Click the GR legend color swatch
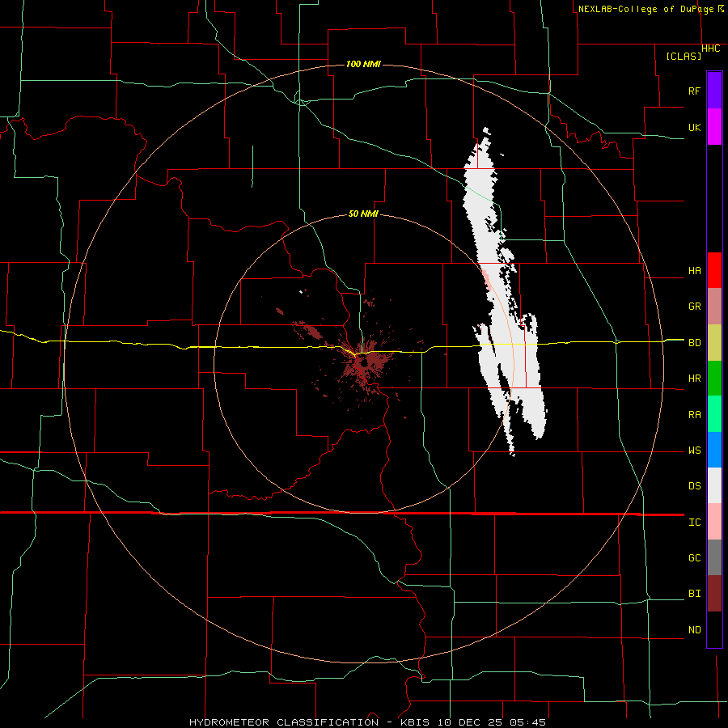 714,307
